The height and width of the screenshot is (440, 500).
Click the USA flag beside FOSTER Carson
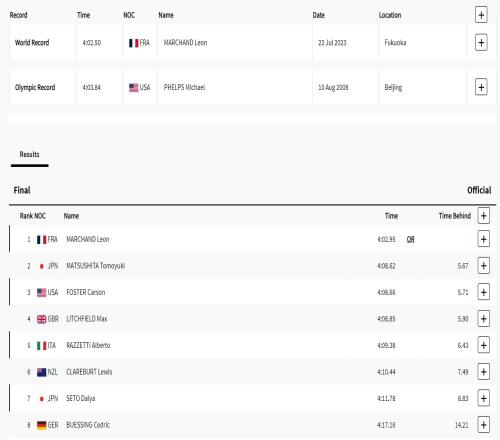tap(42, 293)
